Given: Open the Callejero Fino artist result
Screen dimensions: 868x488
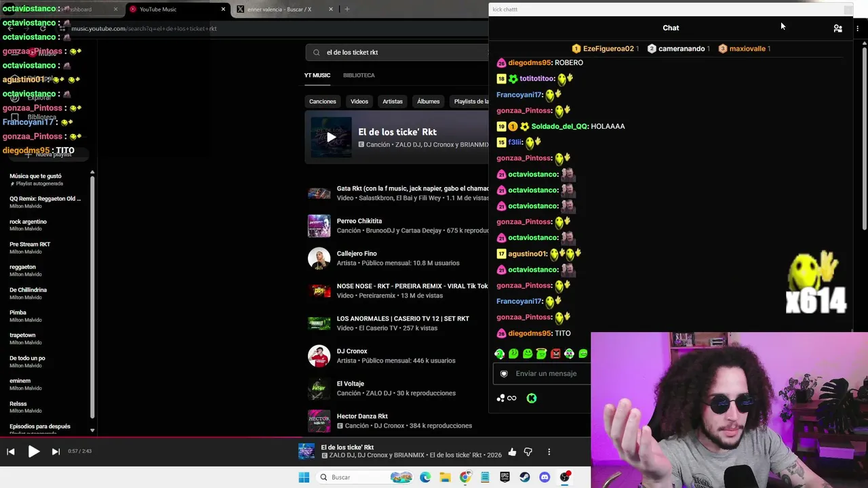Looking at the screenshot, I should 398,258.
